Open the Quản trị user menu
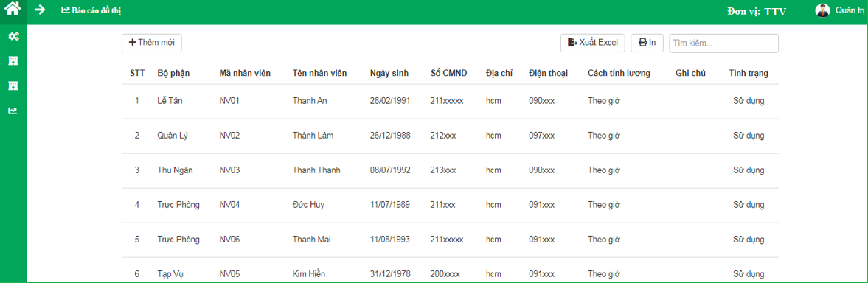 point(849,10)
